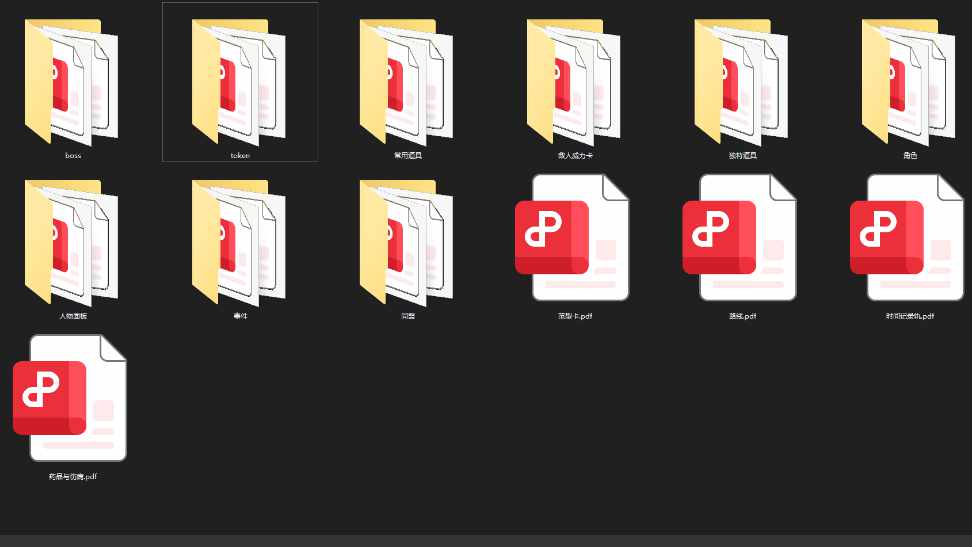This screenshot has height=547, width=972.
Task: Select the 事件 folder icon
Action: (x=240, y=240)
